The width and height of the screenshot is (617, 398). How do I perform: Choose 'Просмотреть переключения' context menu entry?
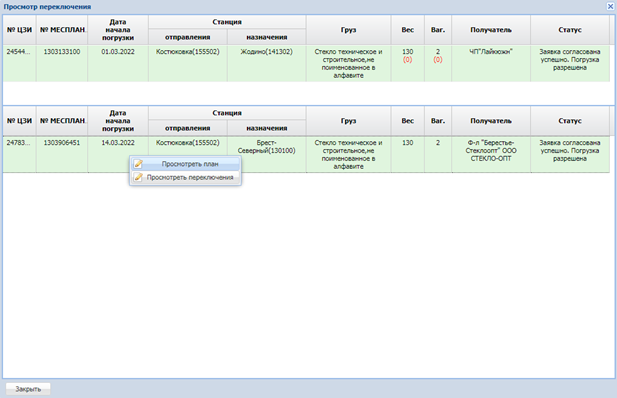click(x=185, y=178)
